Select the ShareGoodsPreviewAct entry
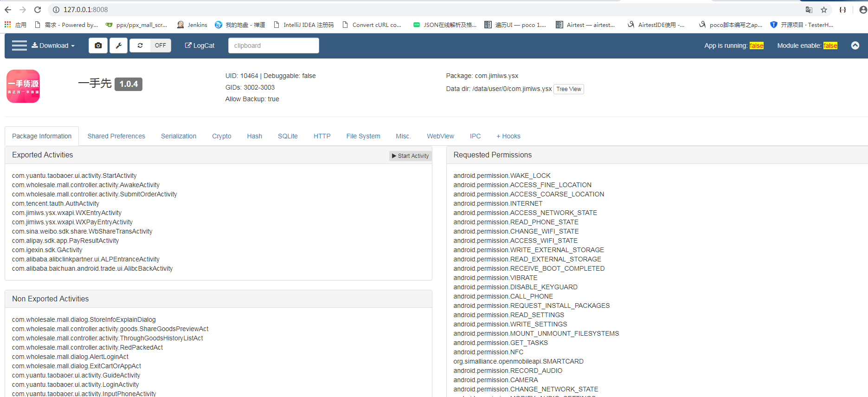The width and height of the screenshot is (868, 397). (110, 329)
